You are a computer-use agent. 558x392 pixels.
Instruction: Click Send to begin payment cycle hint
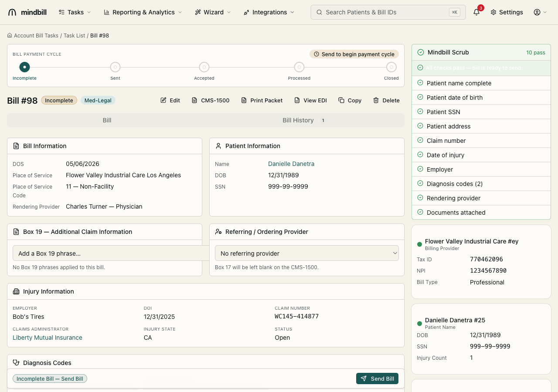pos(354,54)
